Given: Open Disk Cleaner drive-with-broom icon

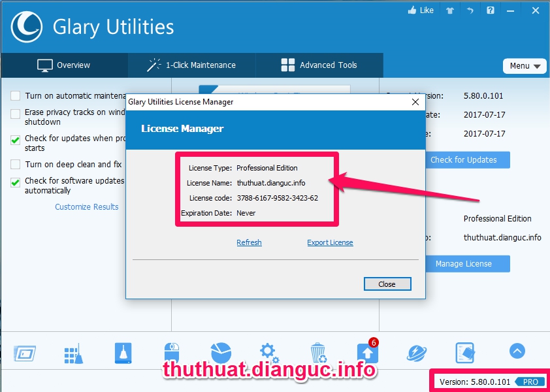Looking at the screenshot, I should 123,353.
